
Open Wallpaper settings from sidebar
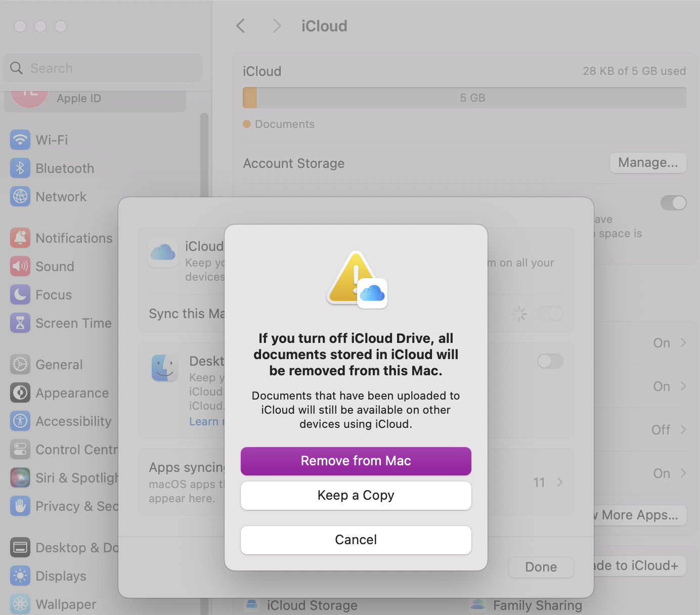pyautogui.click(x=20, y=604)
